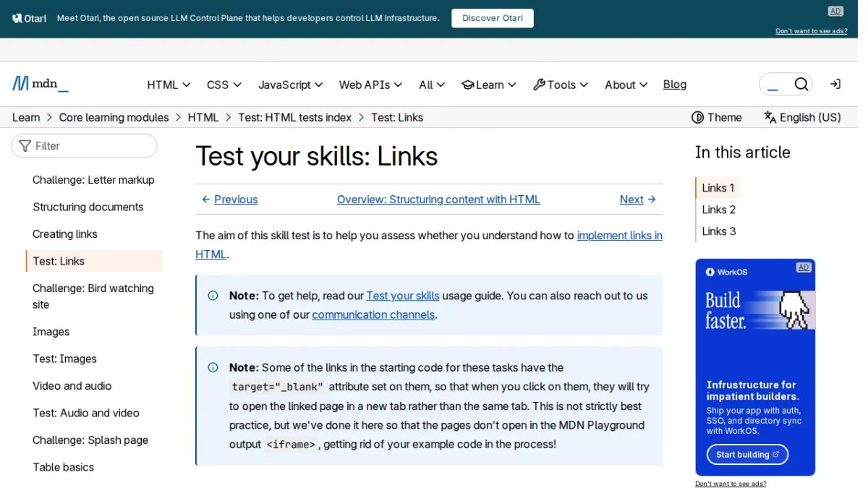This screenshot has width=868, height=488.
Task: Expand the All menu
Action: (432, 85)
